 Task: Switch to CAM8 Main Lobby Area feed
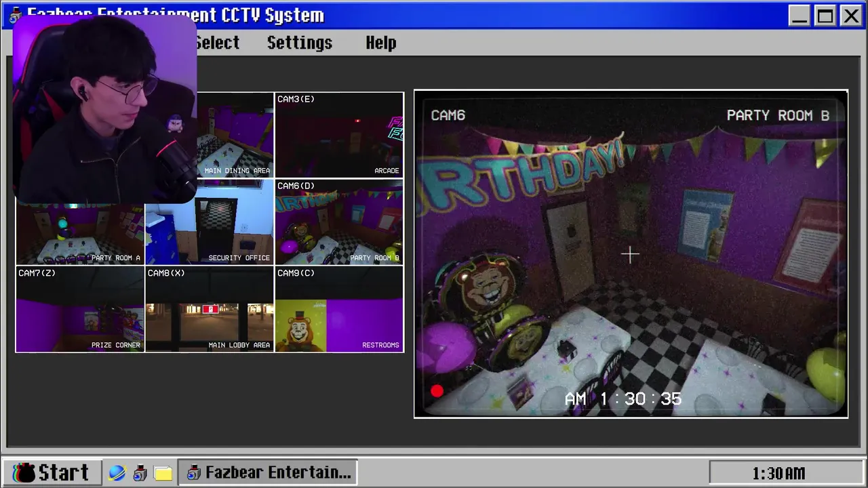pyautogui.click(x=210, y=309)
